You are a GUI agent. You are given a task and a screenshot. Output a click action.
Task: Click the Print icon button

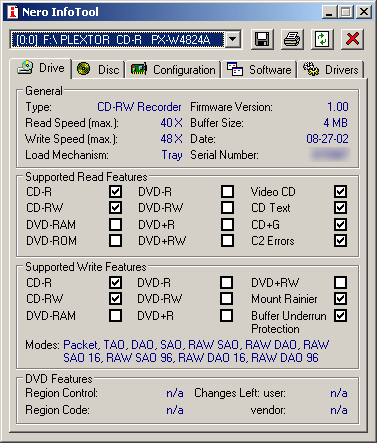(x=292, y=40)
